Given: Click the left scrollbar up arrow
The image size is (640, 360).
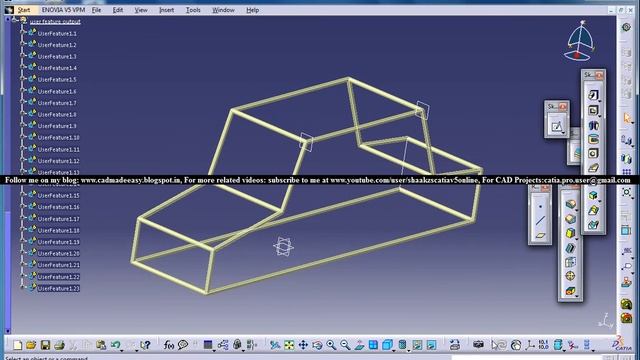Looking at the screenshot, I should pyautogui.click(x=8, y=19).
